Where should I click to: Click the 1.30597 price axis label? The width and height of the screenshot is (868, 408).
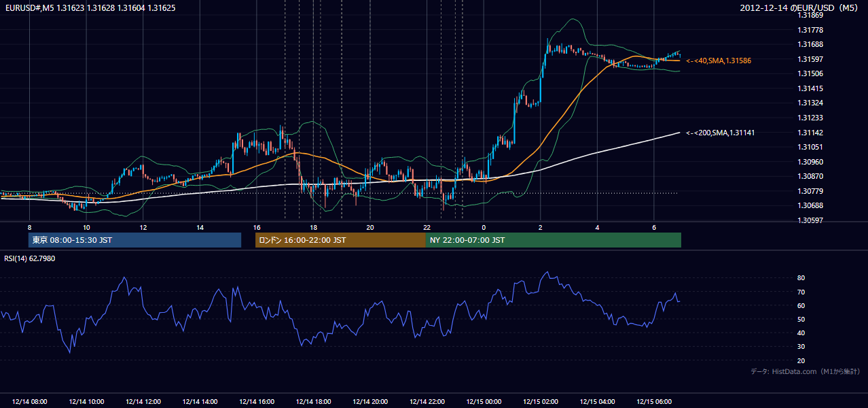pos(810,220)
